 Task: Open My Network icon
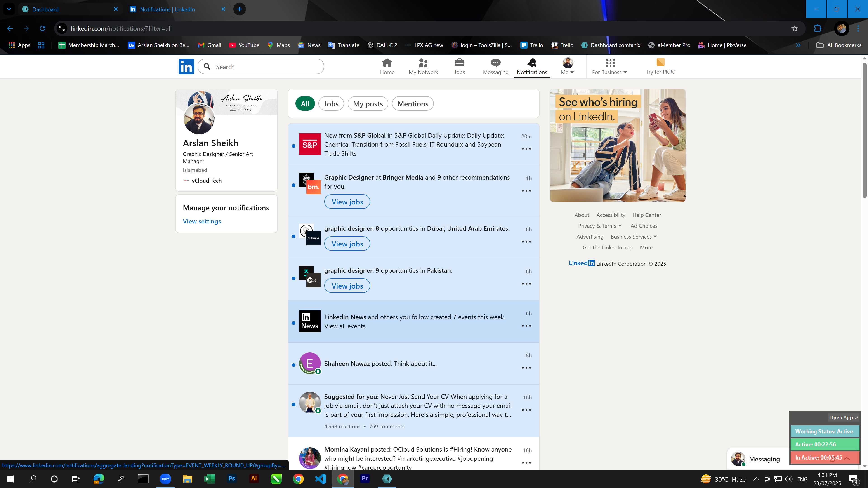pyautogui.click(x=423, y=66)
